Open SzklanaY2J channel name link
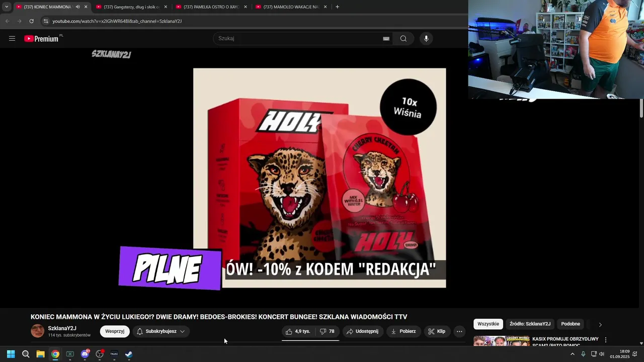The image size is (644, 362). pos(62,328)
